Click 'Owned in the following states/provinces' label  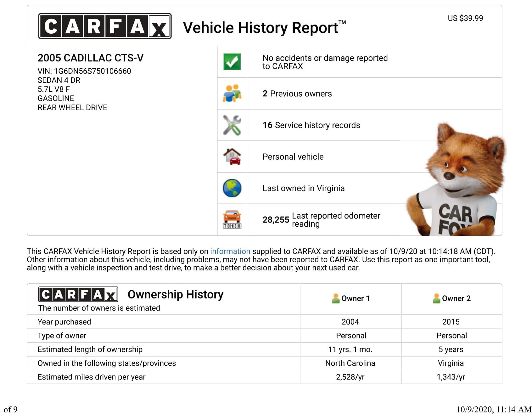pos(107,363)
